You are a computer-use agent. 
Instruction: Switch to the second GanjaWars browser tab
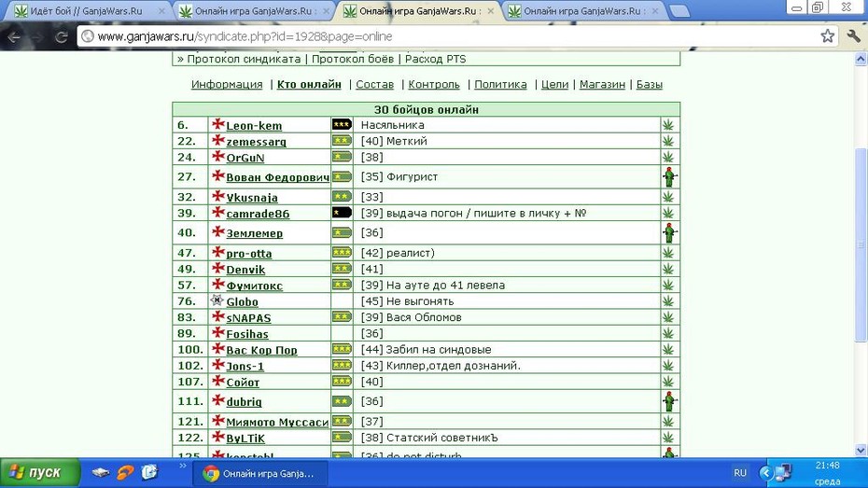pyautogui.click(x=254, y=11)
